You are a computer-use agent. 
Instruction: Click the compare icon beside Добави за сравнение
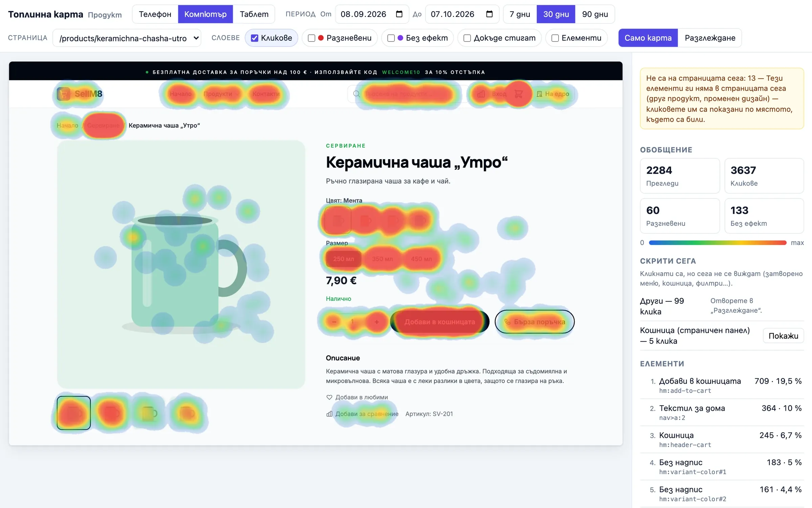click(x=329, y=414)
